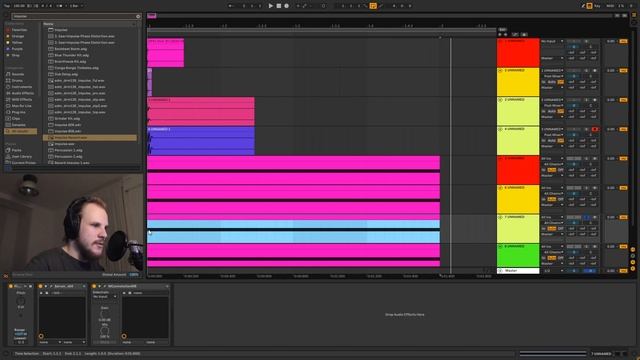Set track 2 monitoring to Off
The height and width of the screenshot is (360, 640).
(x=561, y=82)
